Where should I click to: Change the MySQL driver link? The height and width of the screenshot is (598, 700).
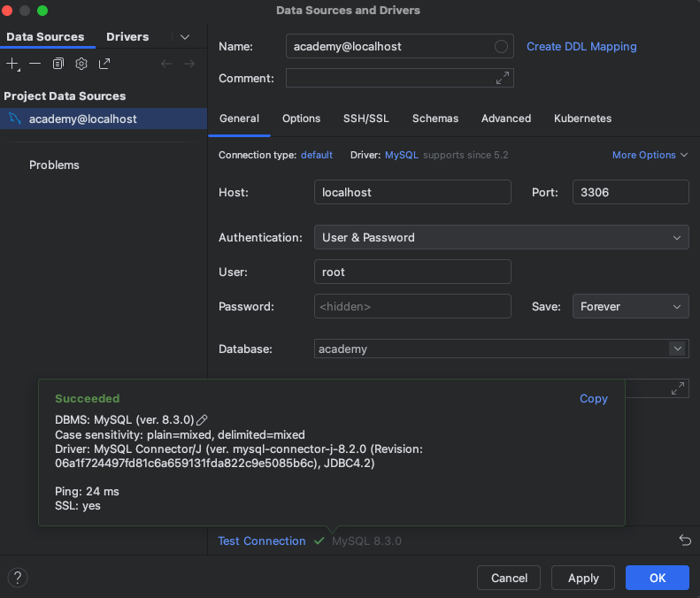pyautogui.click(x=402, y=155)
